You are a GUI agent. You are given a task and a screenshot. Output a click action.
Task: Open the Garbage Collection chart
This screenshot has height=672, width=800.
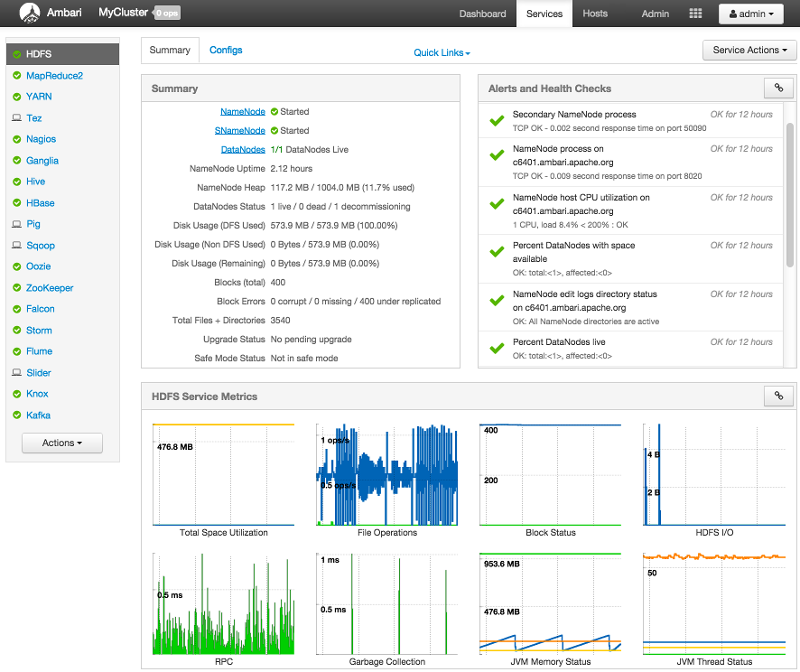(387, 610)
